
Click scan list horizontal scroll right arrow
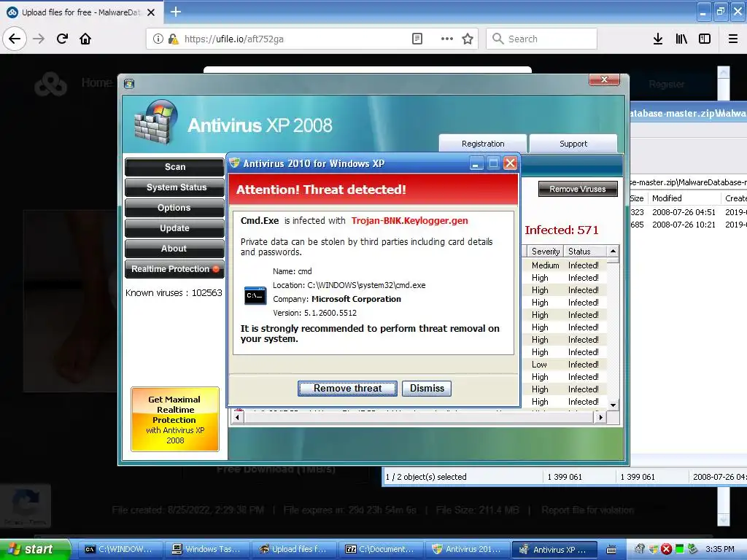601,418
